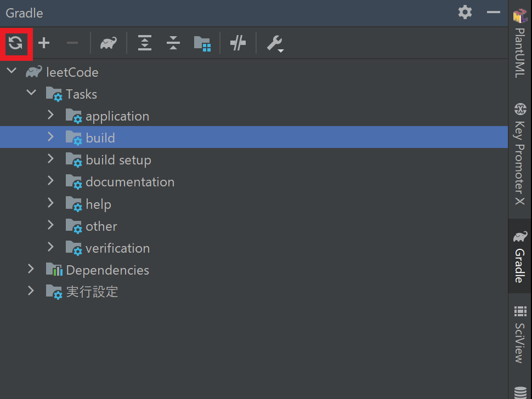Collapse all tree nodes
Screen dimensions: 532x399
point(173,43)
